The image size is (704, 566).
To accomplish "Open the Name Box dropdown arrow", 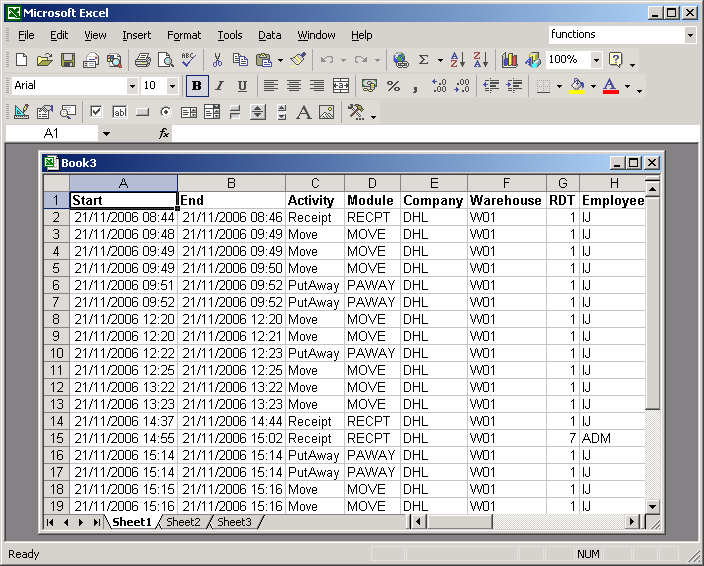I will pos(106,133).
